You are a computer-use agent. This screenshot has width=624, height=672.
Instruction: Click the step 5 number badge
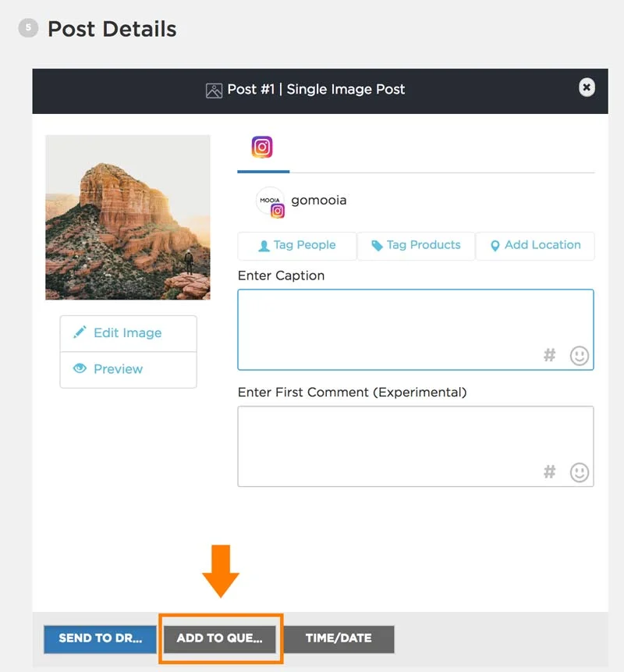pos(28,28)
